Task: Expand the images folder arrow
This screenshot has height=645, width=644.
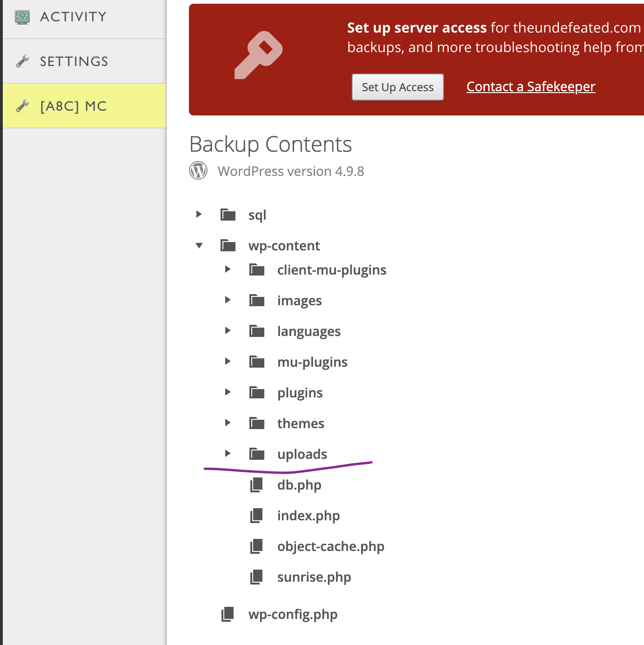Action: (x=228, y=300)
